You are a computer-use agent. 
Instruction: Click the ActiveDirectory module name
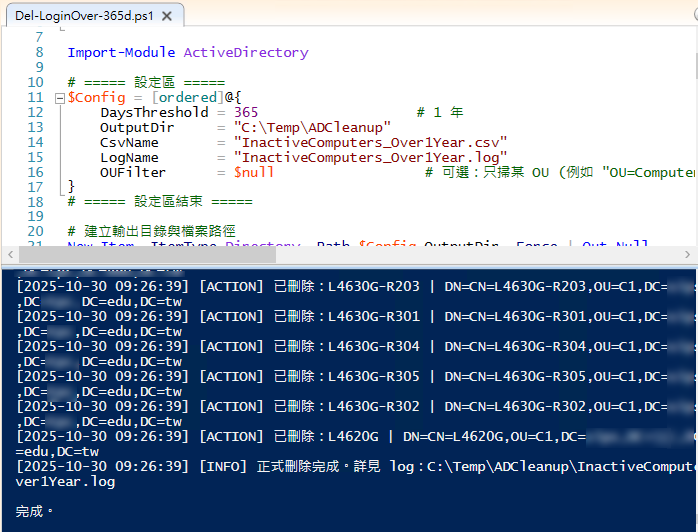pyautogui.click(x=246, y=52)
